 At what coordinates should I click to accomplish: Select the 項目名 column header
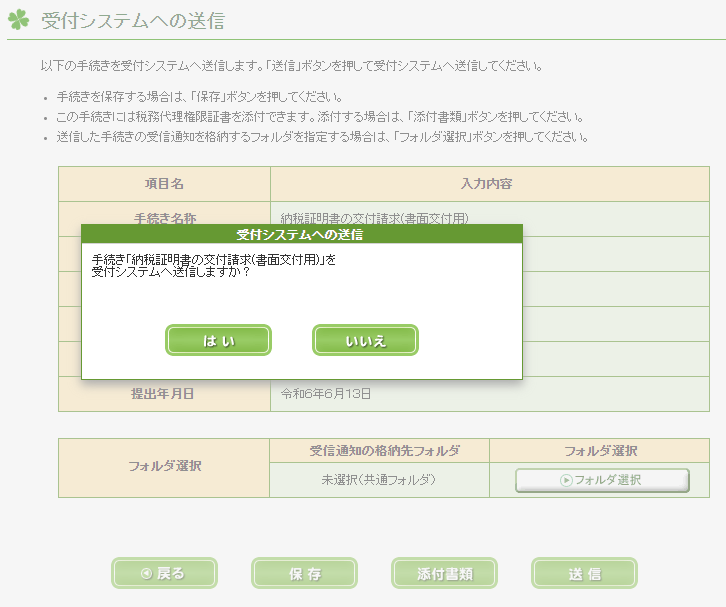pos(164,184)
